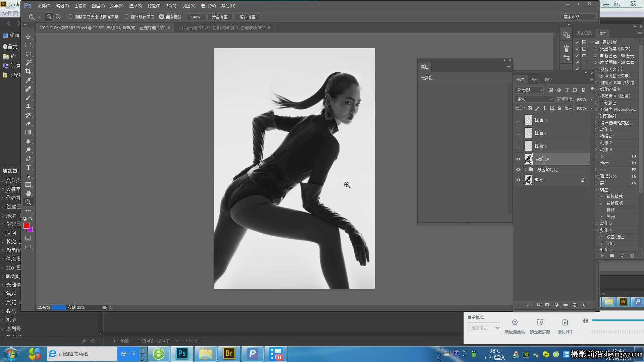Select the Horizontal Type tool
This screenshot has height=362, width=644.
(x=28, y=167)
